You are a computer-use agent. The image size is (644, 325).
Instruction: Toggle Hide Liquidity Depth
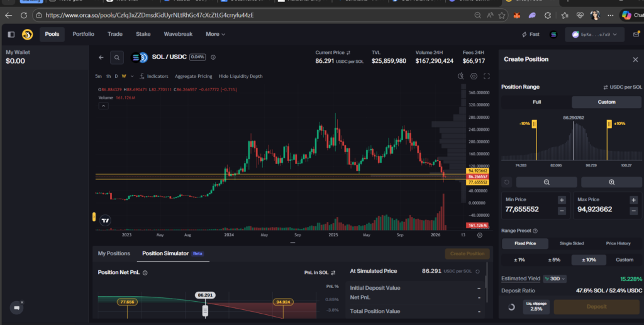(x=240, y=76)
